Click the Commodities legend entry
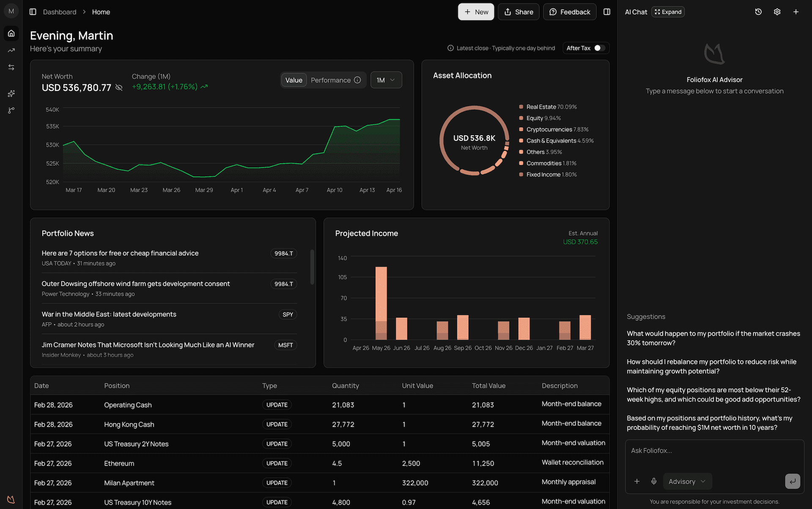Viewport: 812px width, 509px height. tap(548, 163)
